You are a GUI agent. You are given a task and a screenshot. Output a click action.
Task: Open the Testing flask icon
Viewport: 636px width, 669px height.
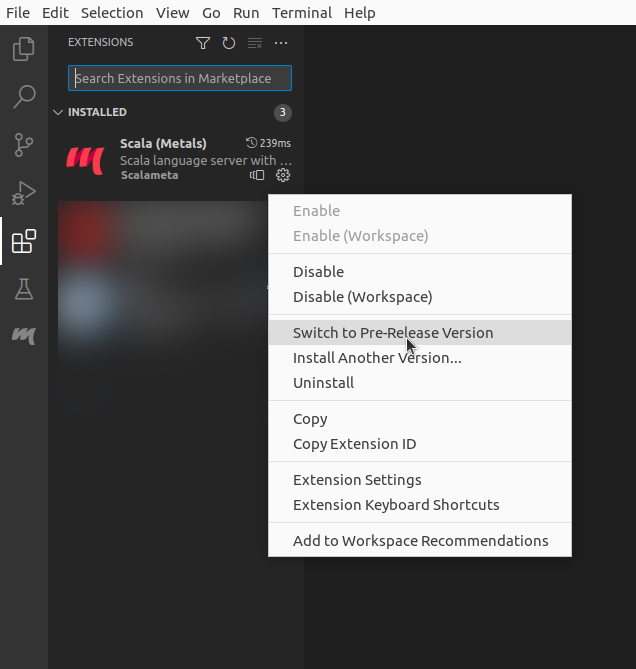pyautogui.click(x=23, y=290)
